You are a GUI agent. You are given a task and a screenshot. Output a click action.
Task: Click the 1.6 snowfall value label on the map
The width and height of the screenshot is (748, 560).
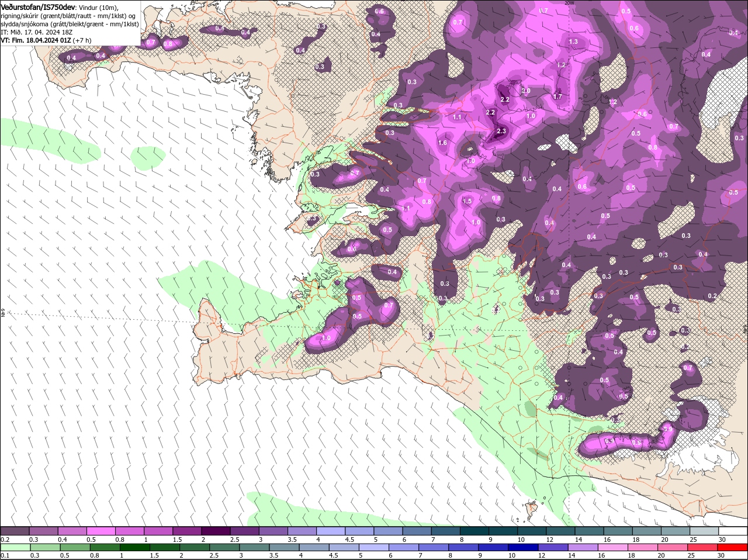[442, 143]
